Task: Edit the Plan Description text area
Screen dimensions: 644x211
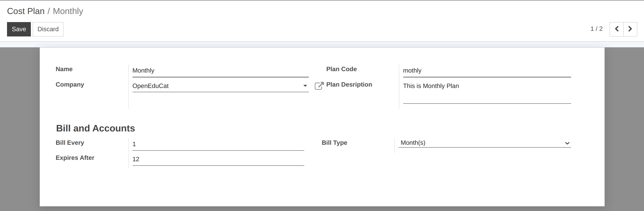Action: 487,92
